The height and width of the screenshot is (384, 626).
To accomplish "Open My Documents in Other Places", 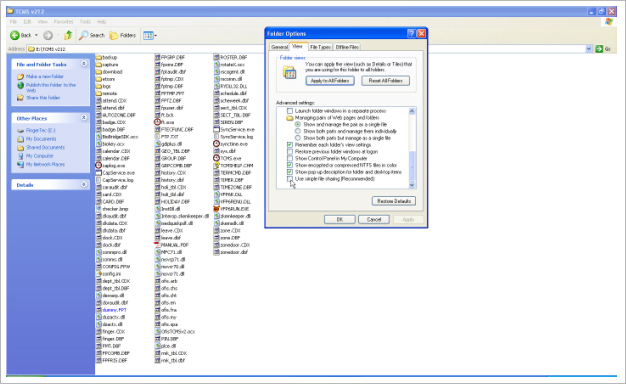I will point(41,139).
